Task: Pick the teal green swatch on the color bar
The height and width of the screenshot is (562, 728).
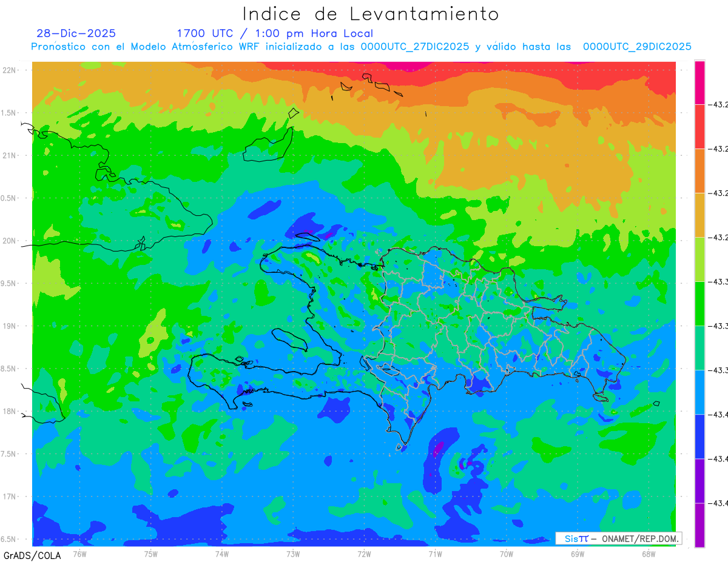Action: point(699,348)
